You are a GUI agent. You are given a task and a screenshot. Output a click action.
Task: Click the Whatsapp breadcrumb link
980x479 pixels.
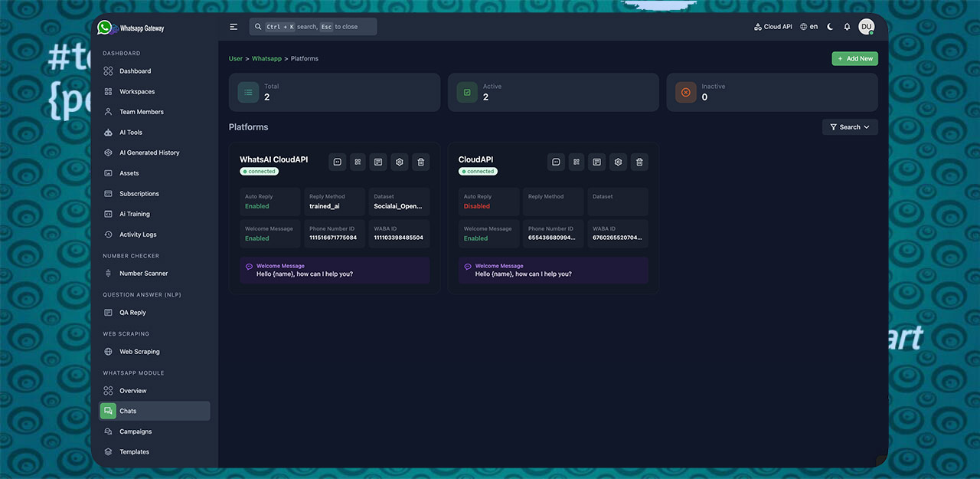point(266,59)
